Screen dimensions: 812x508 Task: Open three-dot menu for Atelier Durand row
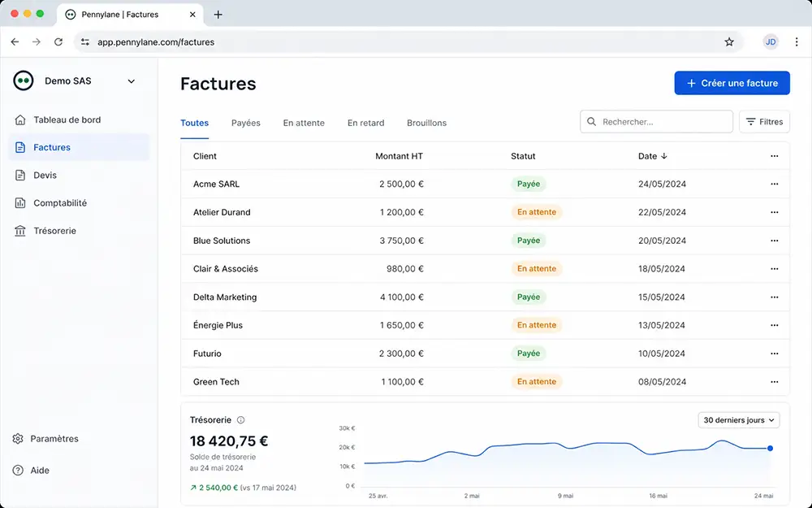pyautogui.click(x=774, y=212)
